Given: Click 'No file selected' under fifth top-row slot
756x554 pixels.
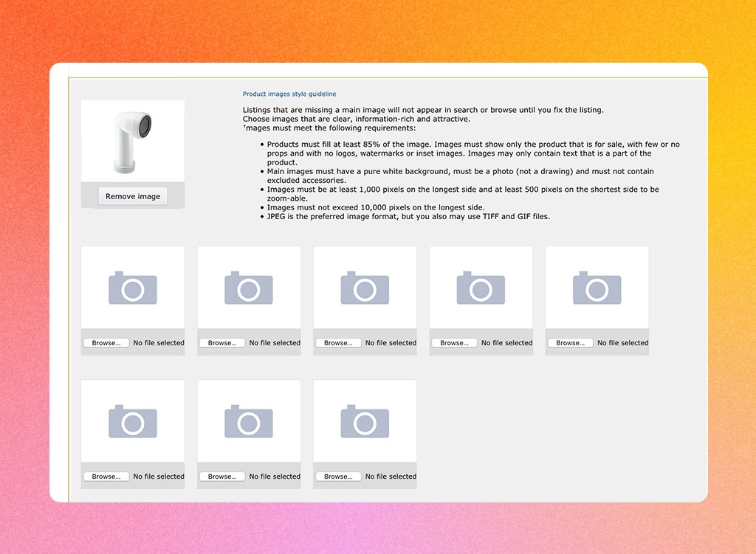Looking at the screenshot, I should point(623,343).
